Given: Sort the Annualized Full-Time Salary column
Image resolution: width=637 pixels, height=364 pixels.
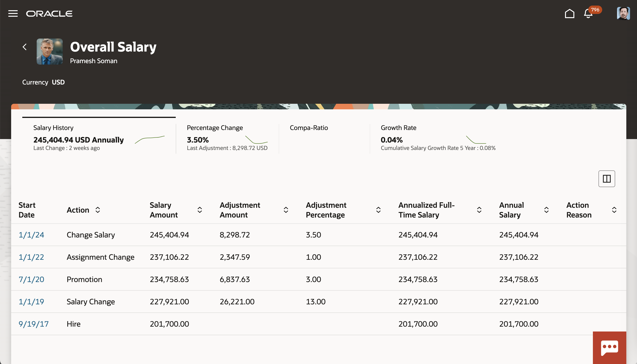Looking at the screenshot, I should [479, 210].
